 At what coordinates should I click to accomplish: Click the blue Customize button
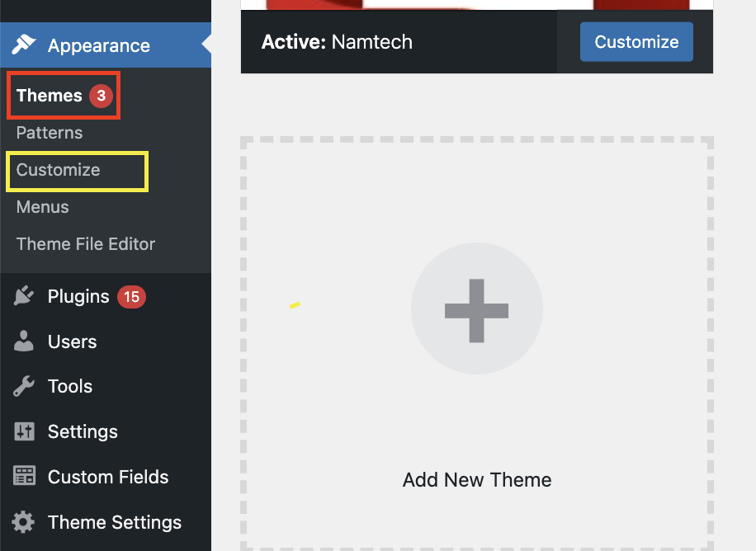point(636,42)
